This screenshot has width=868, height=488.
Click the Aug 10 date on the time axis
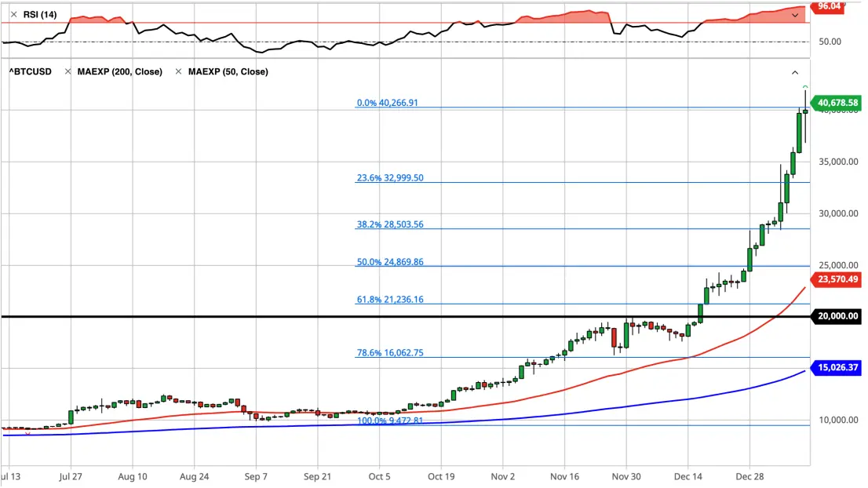[133, 477]
